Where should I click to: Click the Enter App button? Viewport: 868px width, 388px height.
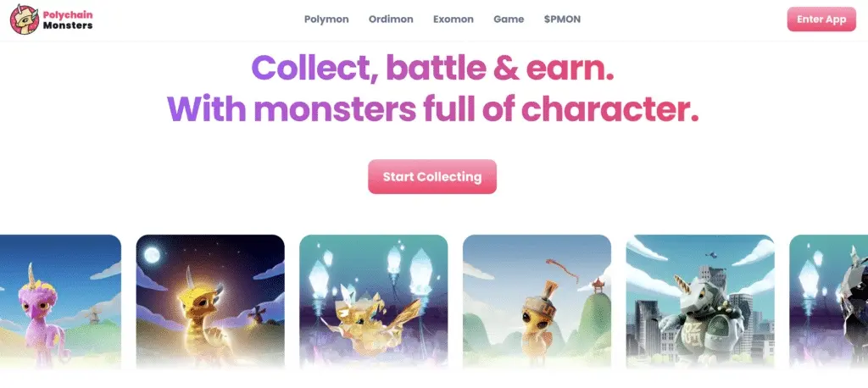click(821, 19)
